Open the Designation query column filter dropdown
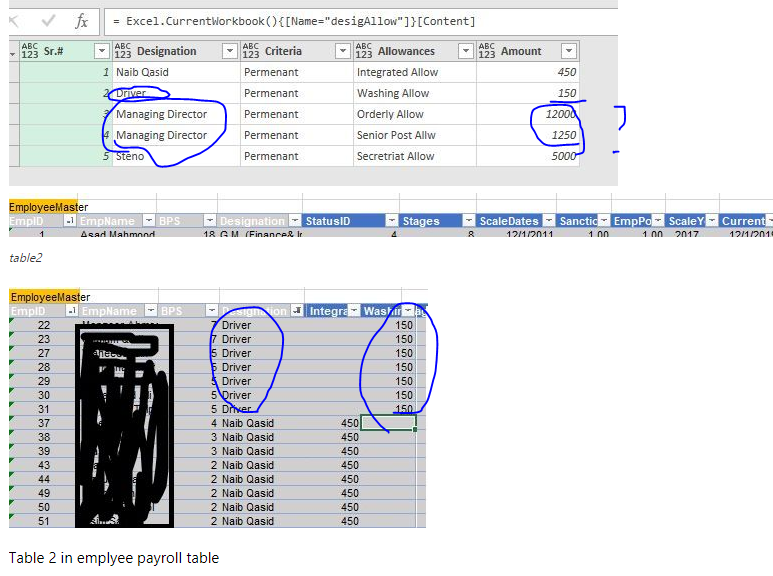 coord(230,51)
